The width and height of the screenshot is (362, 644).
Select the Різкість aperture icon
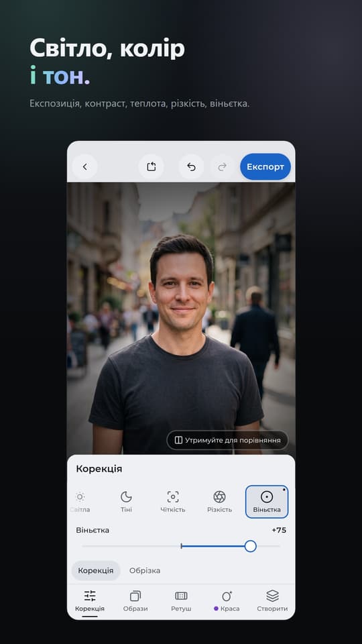click(x=220, y=502)
